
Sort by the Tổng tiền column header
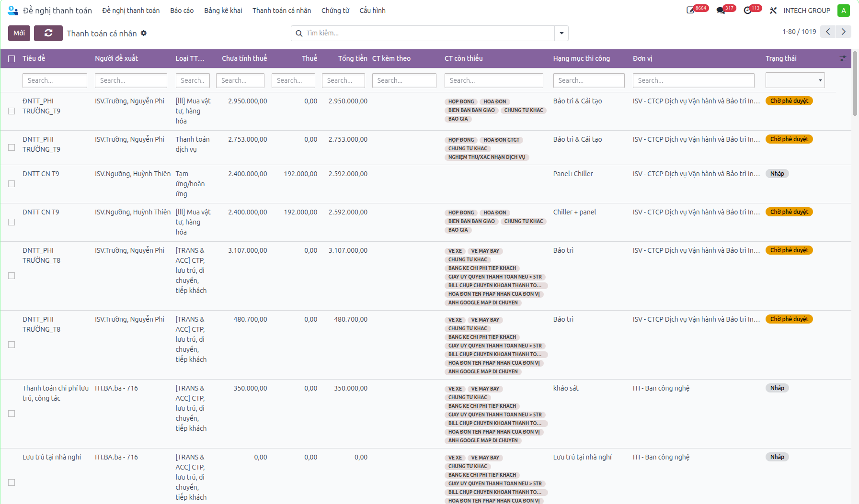tap(353, 58)
